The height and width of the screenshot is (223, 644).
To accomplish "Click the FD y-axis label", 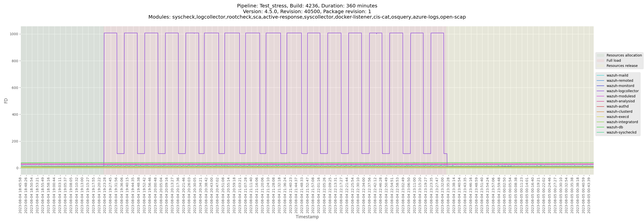I will [6, 101].
